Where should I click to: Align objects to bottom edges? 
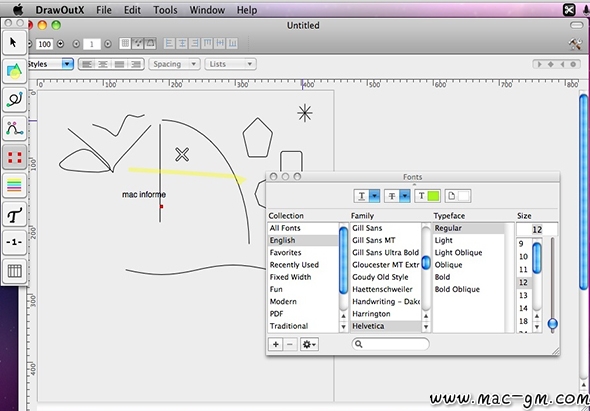click(x=233, y=44)
